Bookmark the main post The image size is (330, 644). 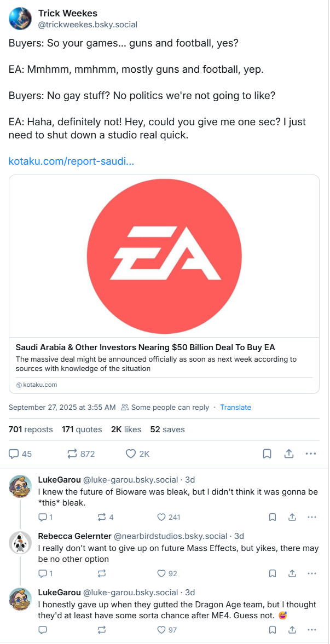[x=268, y=452]
